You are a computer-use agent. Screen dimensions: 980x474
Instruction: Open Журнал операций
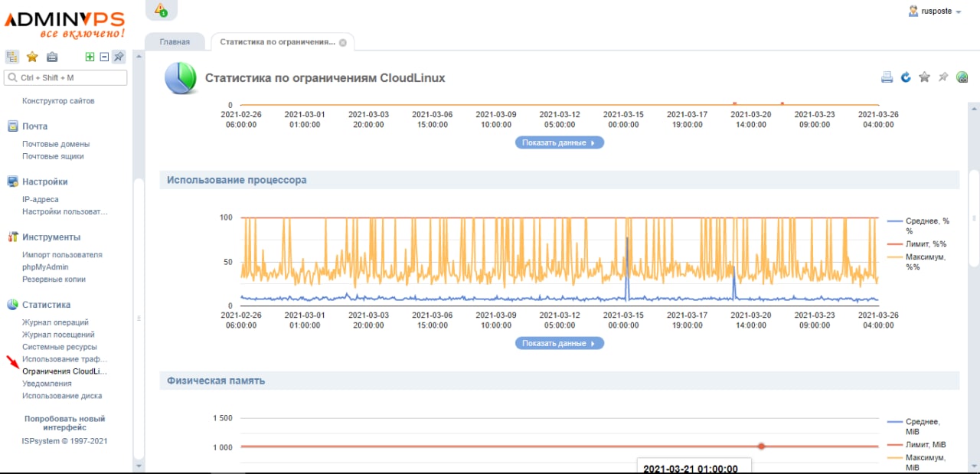pyautogui.click(x=55, y=322)
